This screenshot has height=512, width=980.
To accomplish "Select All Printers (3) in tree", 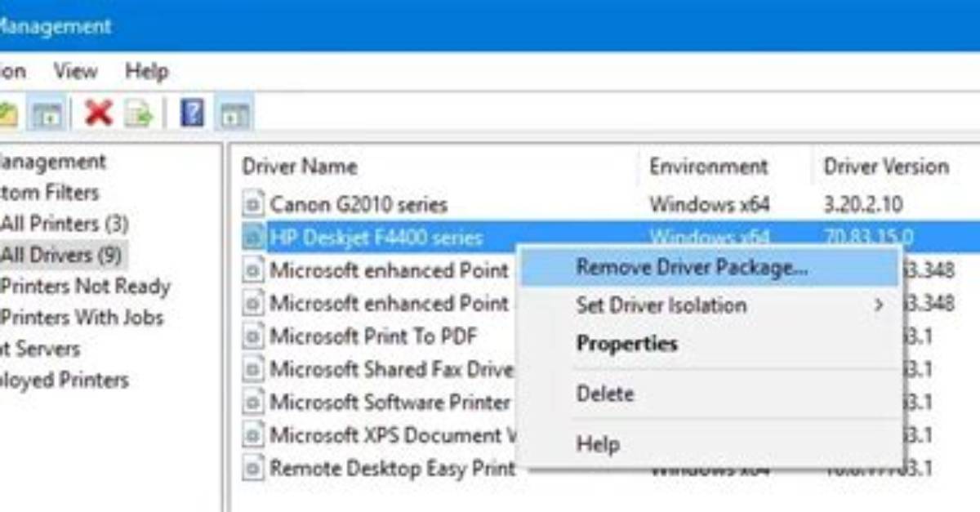I will tap(65, 223).
